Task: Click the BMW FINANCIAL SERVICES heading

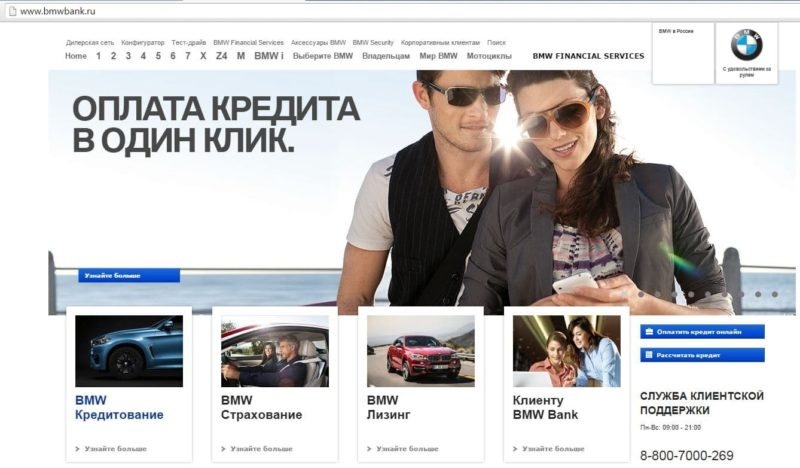Action: 588,56
